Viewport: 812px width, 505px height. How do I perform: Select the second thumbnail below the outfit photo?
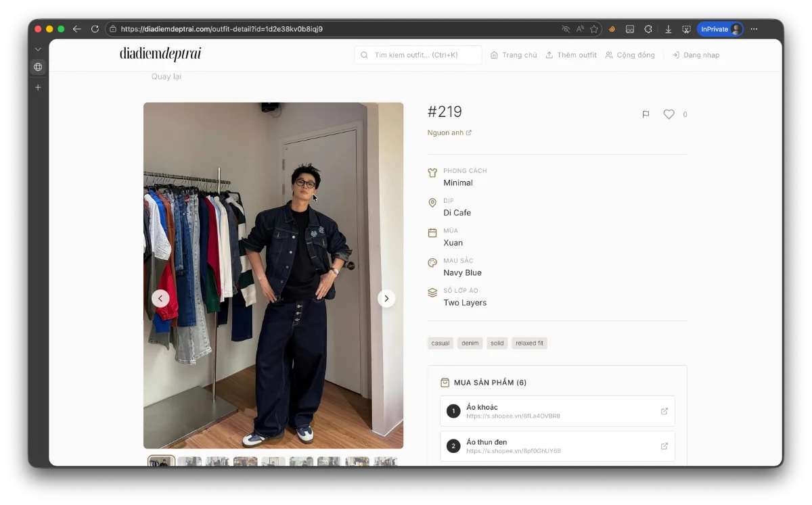[189, 461]
